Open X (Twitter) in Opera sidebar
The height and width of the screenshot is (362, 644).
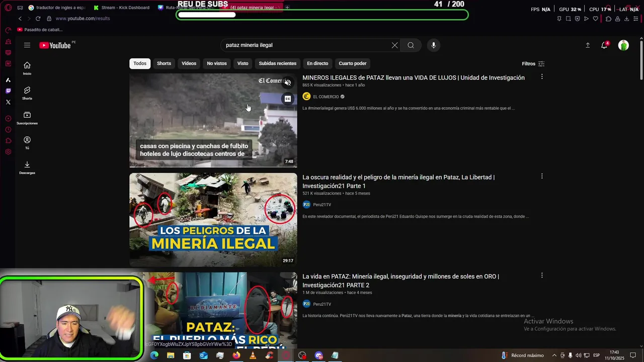(x=8, y=102)
